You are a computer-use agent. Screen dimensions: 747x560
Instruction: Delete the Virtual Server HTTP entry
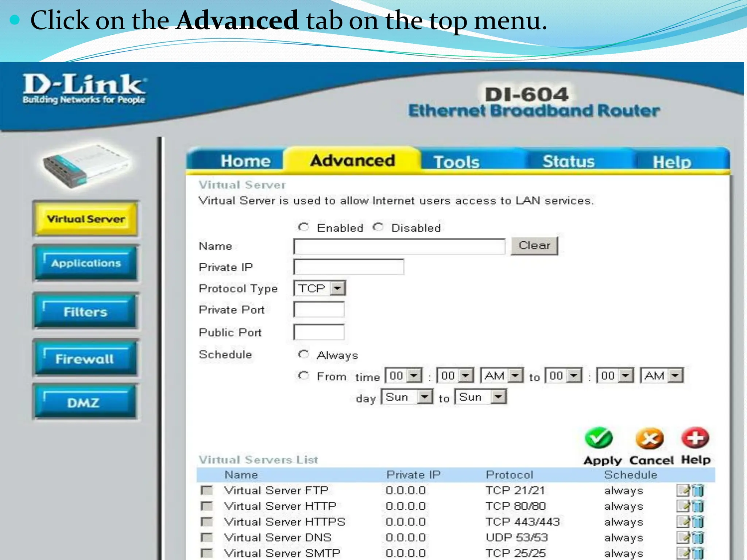pos(698,506)
